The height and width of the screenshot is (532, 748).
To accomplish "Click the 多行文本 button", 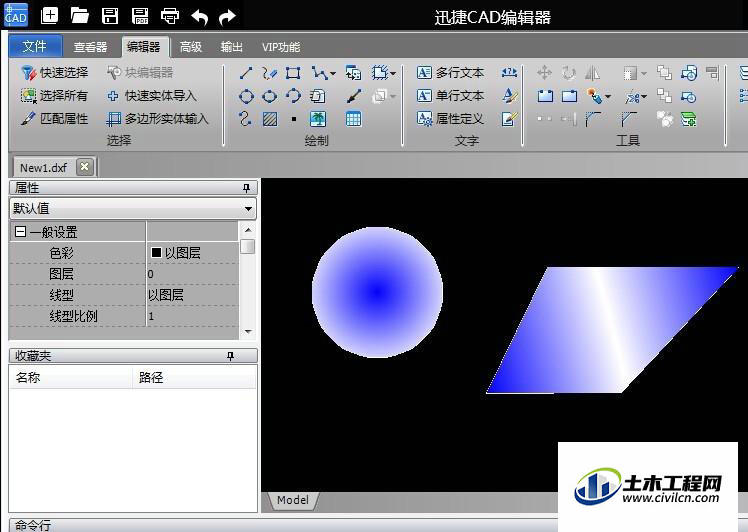I will click(x=451, y=73).
